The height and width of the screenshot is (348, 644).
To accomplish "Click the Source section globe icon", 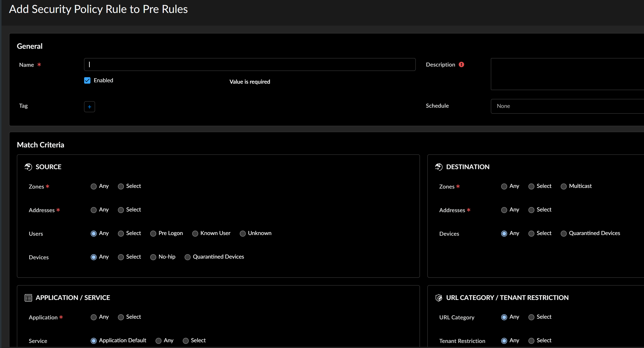I will coord(28,167).
